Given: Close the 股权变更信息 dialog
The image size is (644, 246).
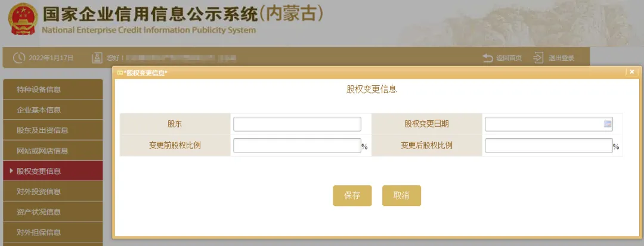Looking at the screenshot, I should click(x=631, y=72).
